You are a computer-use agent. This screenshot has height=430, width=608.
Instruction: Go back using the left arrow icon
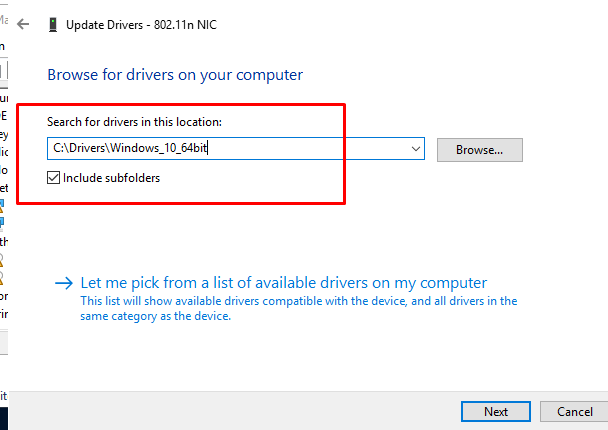pos(23,24)
